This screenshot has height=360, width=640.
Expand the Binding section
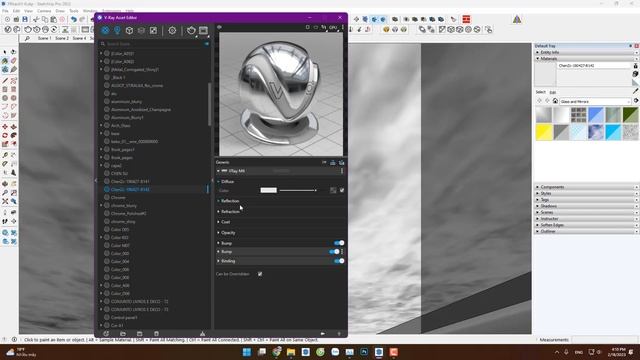point(218,261)
